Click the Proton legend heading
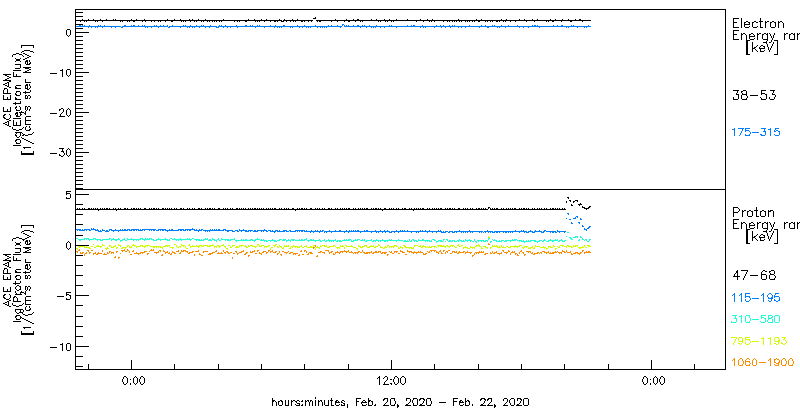Image resolution: width=800 pixels, height=410 pixels. [x=753, y=212]
